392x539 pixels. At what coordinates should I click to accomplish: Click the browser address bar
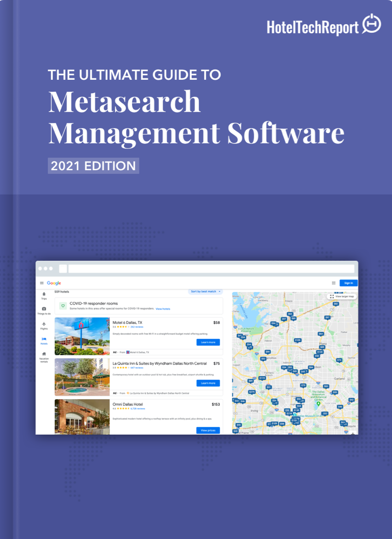coord(211,269)
